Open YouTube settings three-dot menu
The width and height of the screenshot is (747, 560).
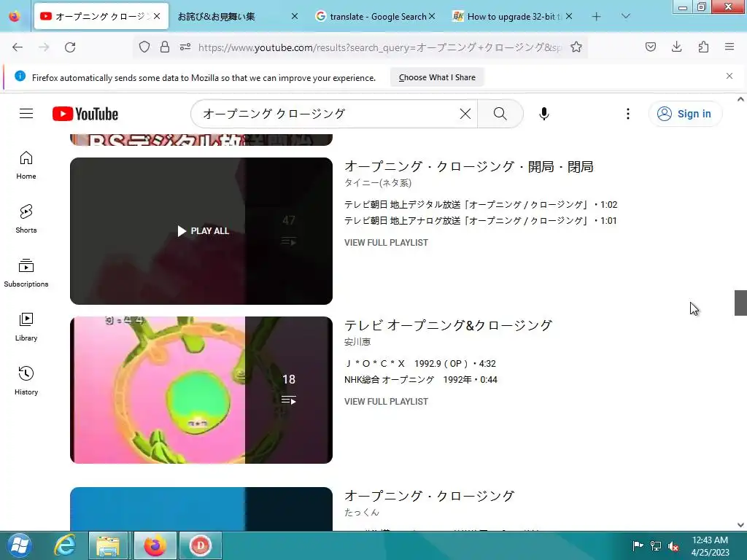click(628, 114)
